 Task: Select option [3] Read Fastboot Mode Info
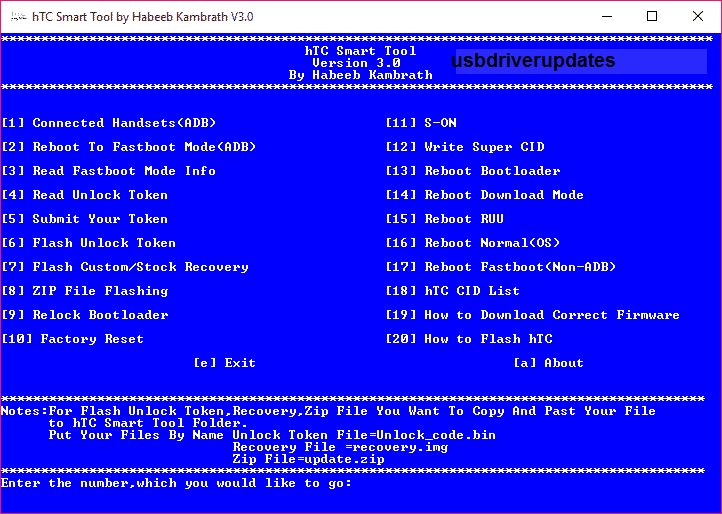click(109, 171)
